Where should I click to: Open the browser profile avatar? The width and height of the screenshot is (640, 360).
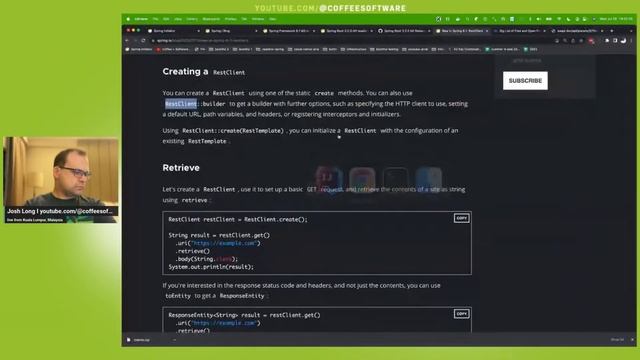pyautogui.click(x=623, y=41)
